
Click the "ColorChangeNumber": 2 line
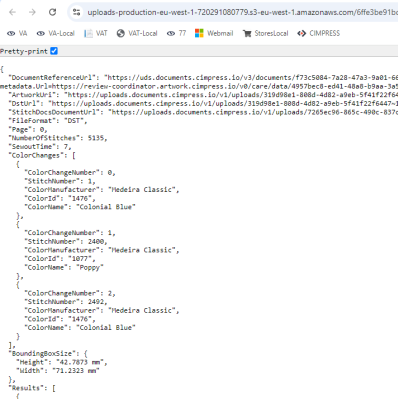70,293
